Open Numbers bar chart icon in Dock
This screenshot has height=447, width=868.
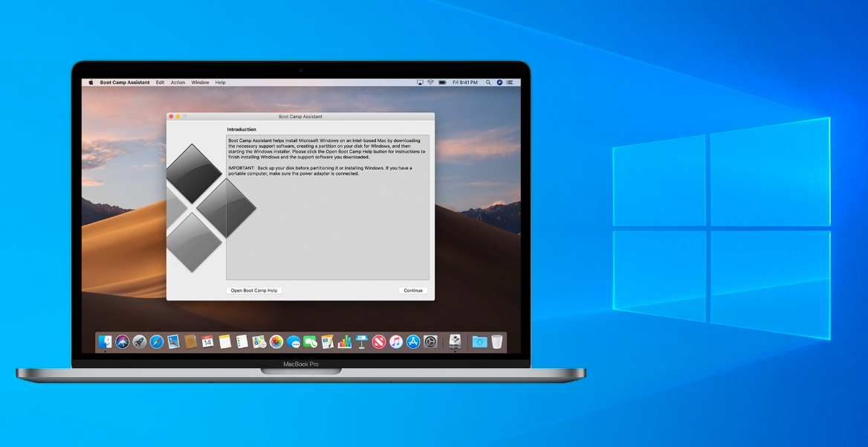click(344, 342)
